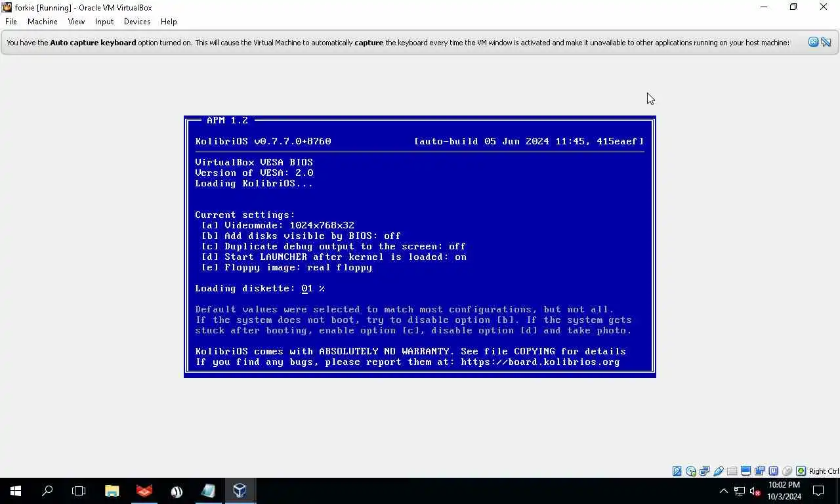Open the Windows notification center

coord(818,491)
